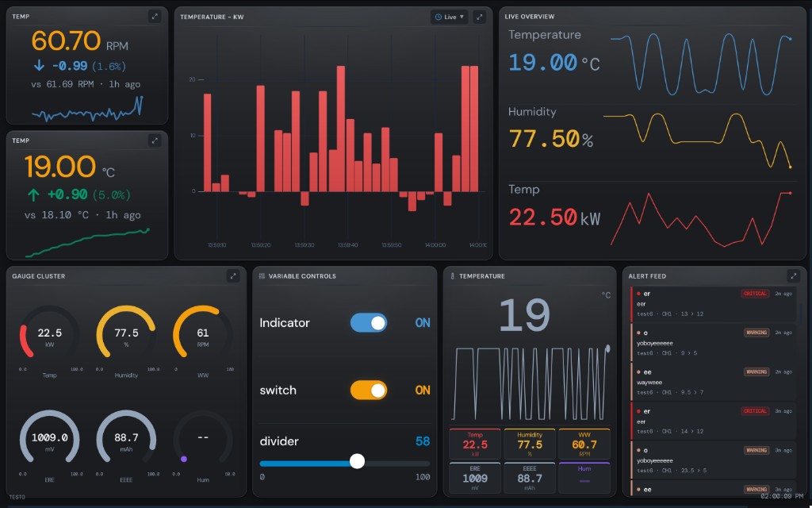Click the +0.90 (5.0%) change indicator

click(x=79, y=195)
